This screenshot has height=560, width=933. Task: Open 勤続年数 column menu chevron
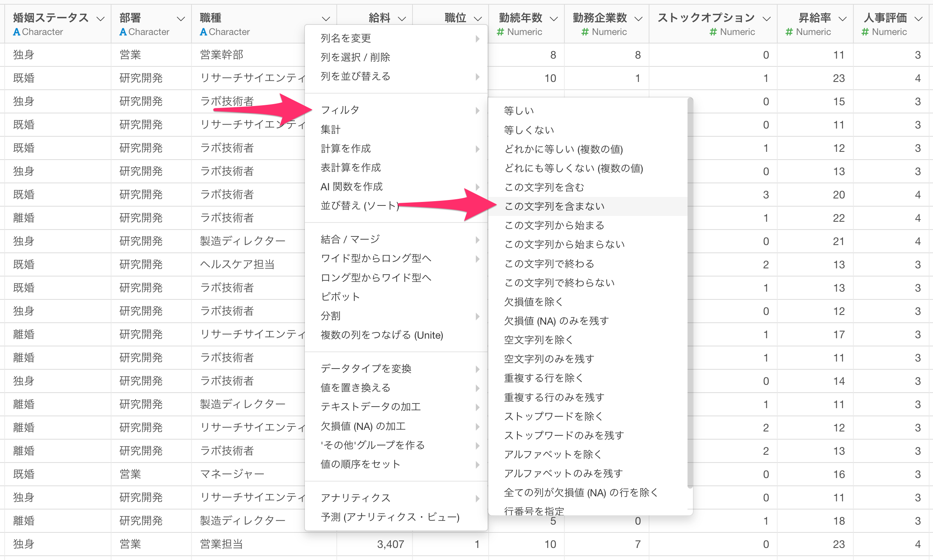(554, 19)
